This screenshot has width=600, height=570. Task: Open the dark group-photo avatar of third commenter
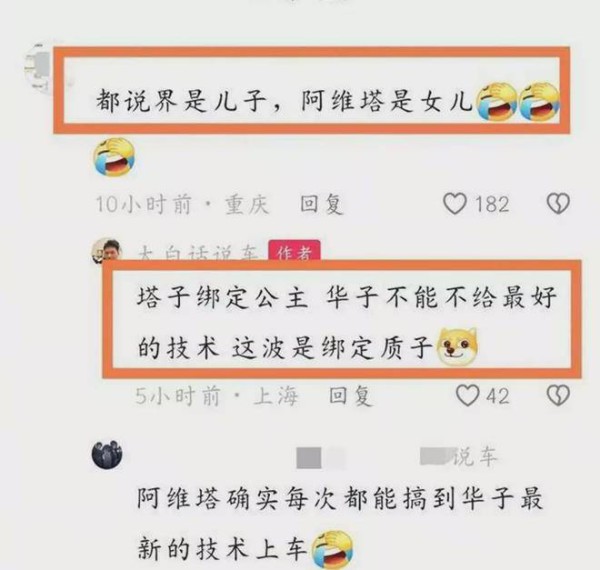point(107,454)
